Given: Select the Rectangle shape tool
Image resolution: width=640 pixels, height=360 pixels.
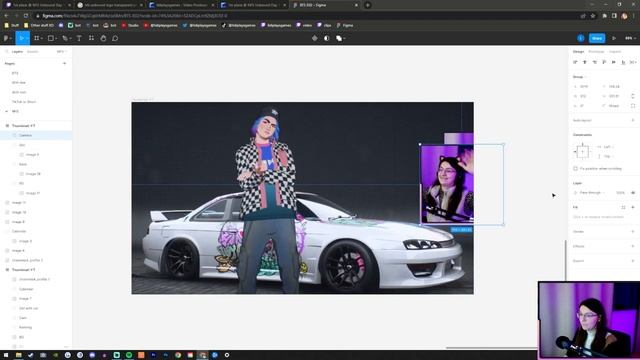Looking at the screenshot, I should point(51,38).
